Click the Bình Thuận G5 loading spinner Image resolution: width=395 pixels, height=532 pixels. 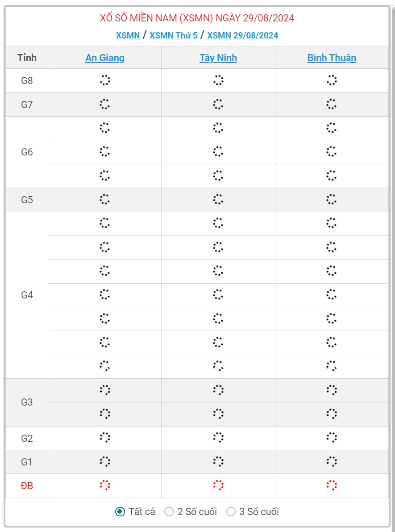point(332,200)
